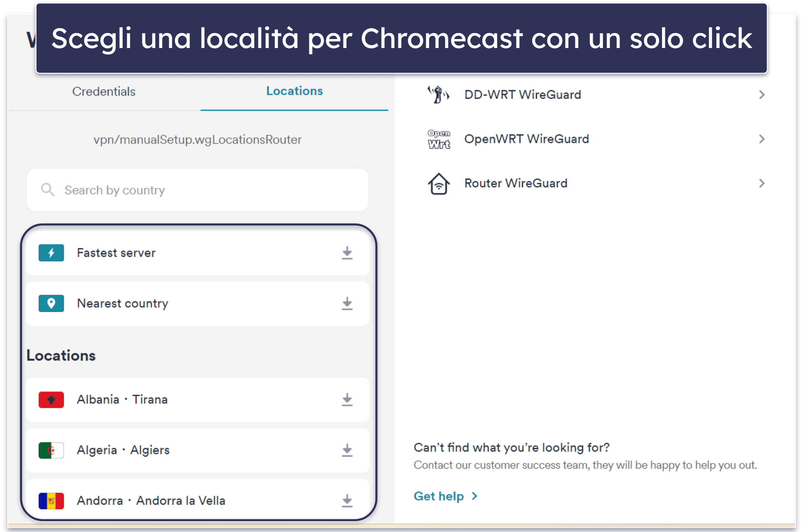Expand the DD-WRT WireGuard chevron
Screen dimensions: 803x532
click(x=762, y=95)
